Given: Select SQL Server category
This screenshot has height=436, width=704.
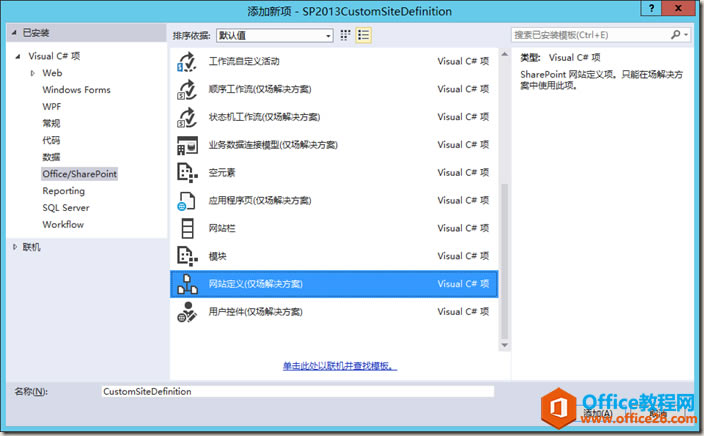Looking at the screenshot, I should pos(66,208).
